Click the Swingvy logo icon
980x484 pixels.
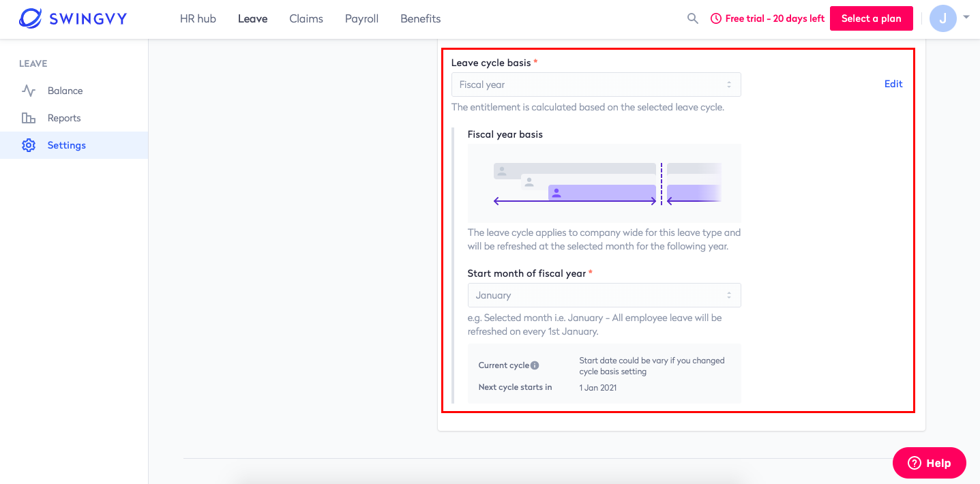click(x=31, y=18)
